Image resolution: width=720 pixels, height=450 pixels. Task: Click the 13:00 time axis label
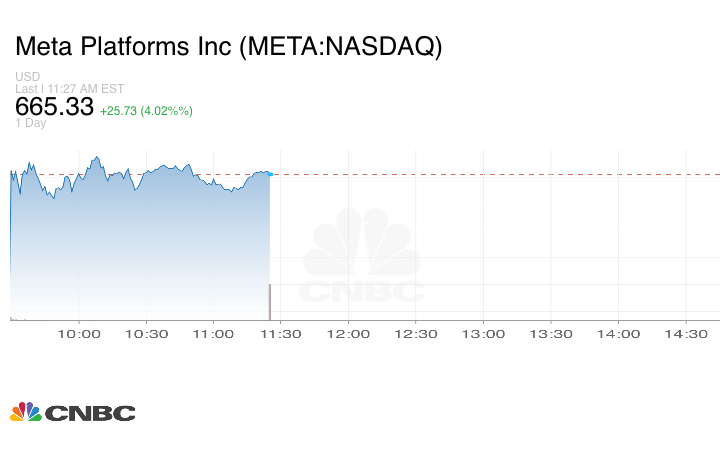click(x=484, y=334)
